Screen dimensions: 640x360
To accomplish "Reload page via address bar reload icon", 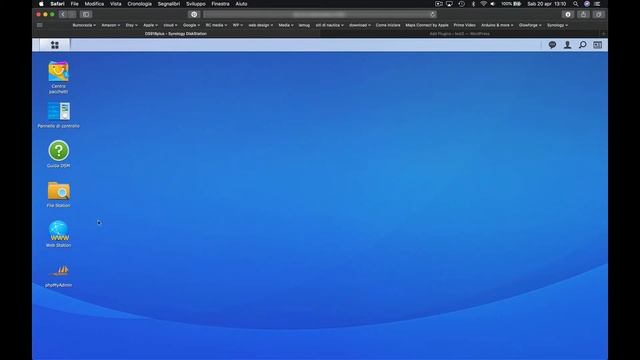I will click(432, 14).
